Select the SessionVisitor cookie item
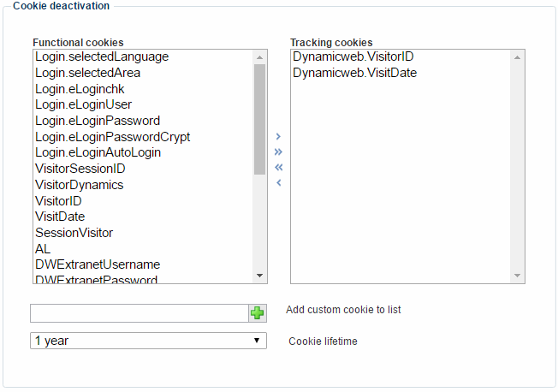Image resolution: width=558 pixels, height=392 pixels. point(74,233)
